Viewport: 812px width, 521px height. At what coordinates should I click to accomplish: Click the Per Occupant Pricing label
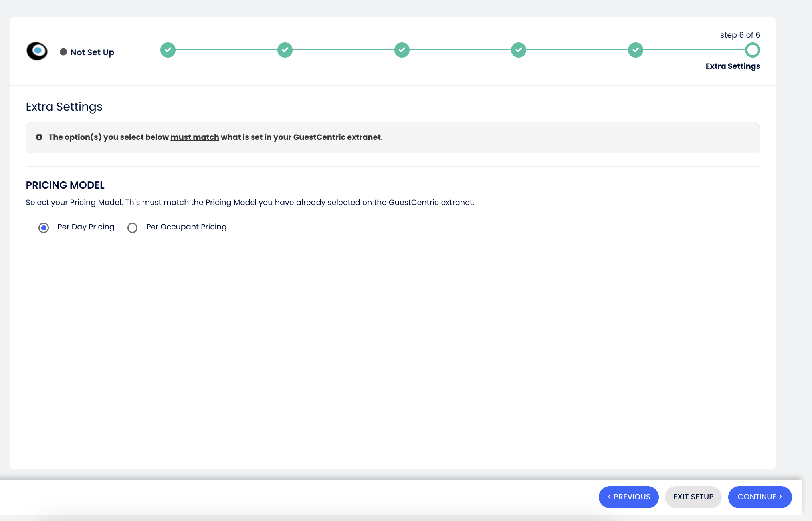(x=186, y=227)
